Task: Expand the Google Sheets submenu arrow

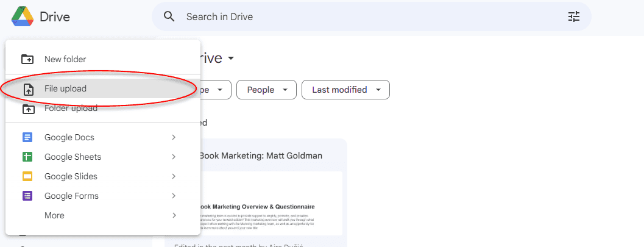Action: [174, 157]
